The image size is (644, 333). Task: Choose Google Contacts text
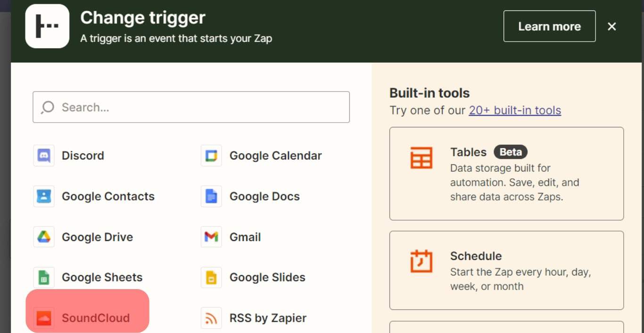pos(108,196)
